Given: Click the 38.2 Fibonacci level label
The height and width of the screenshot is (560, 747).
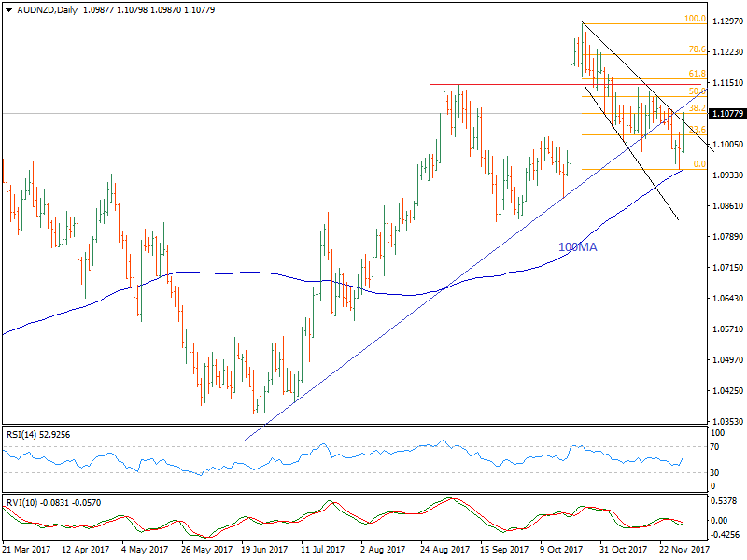Looking at the screenshot, I should [x=696, y=108].
